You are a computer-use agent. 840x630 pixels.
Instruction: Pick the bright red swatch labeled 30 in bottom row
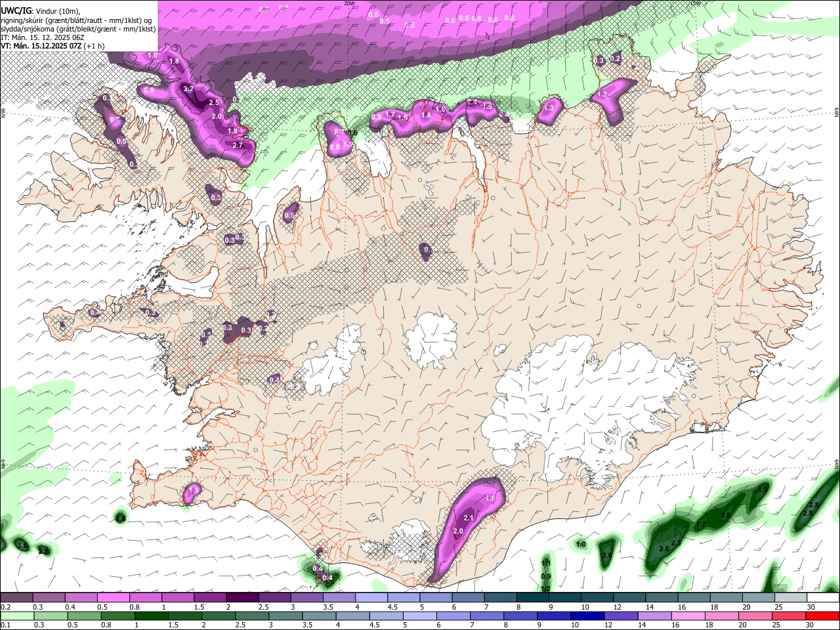pos(823,616)
